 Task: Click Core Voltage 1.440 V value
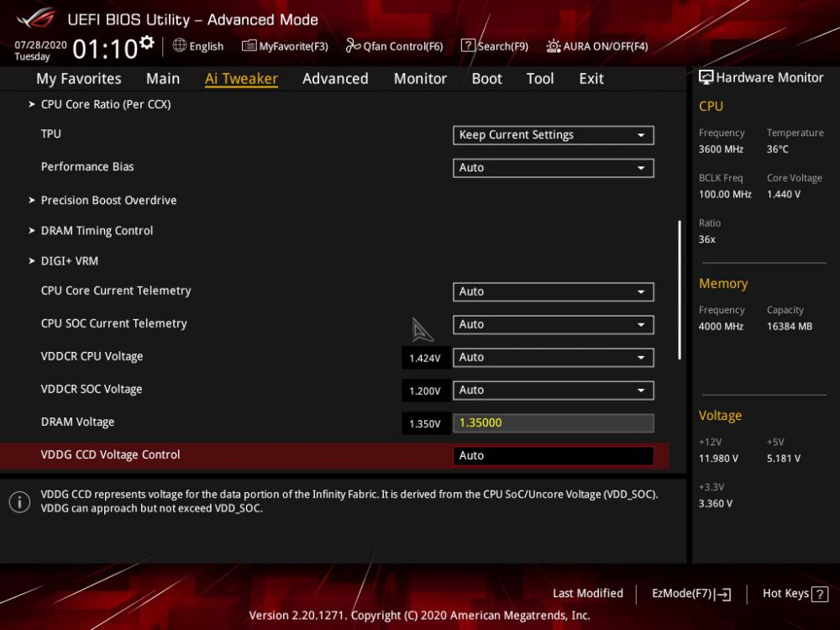click(x=784, y=195)
